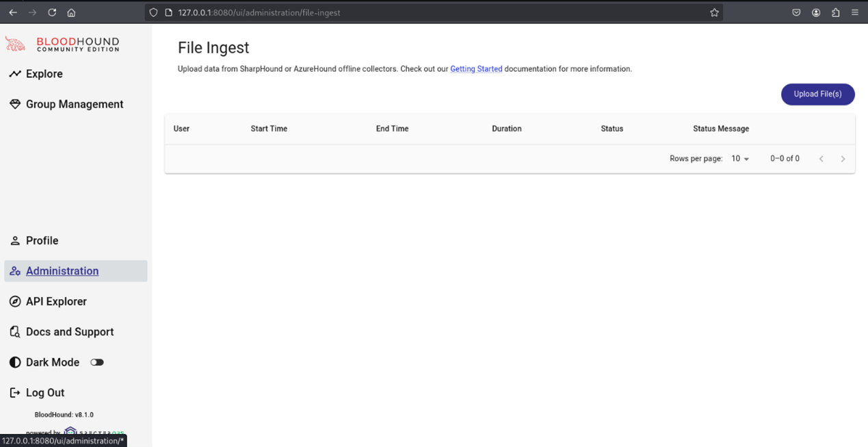Click the Profile person icon

pos(15,241)
